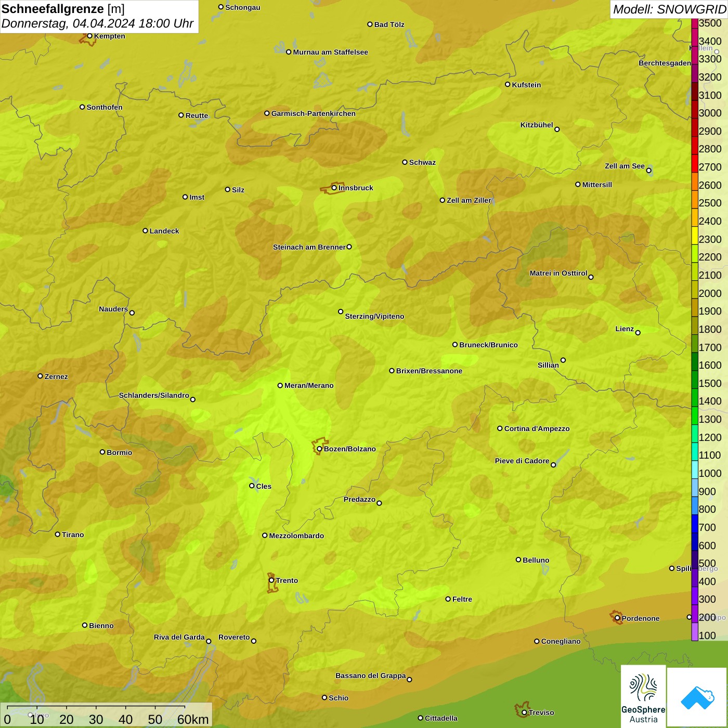728x728 pixels.
Task: Click the 'Matrei in Osttirol' place label
Action: 558,273
